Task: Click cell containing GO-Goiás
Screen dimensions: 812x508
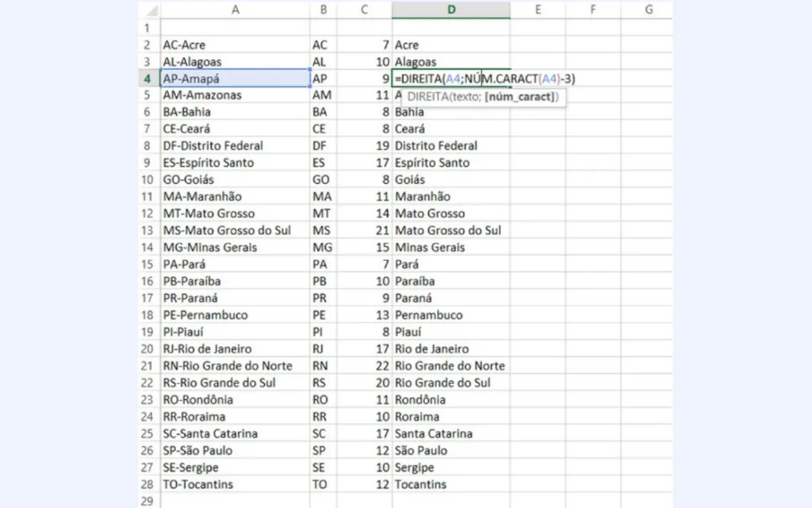Action: pyautogui.click(x=235, y=179)
